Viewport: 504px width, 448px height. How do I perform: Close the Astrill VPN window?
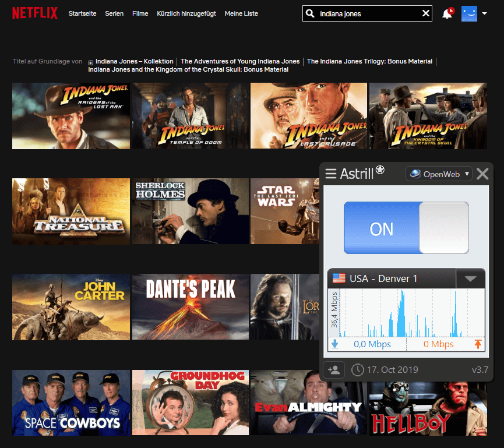[482, 174]
